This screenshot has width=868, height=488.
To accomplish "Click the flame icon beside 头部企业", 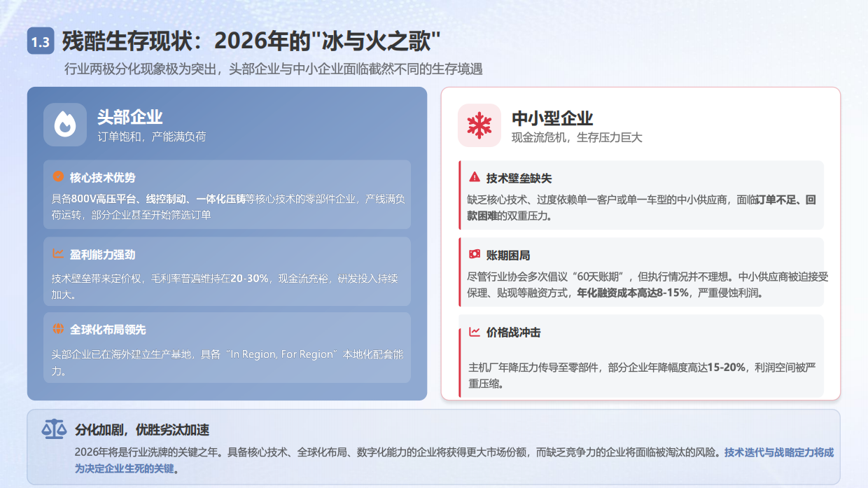I will 65,125.
